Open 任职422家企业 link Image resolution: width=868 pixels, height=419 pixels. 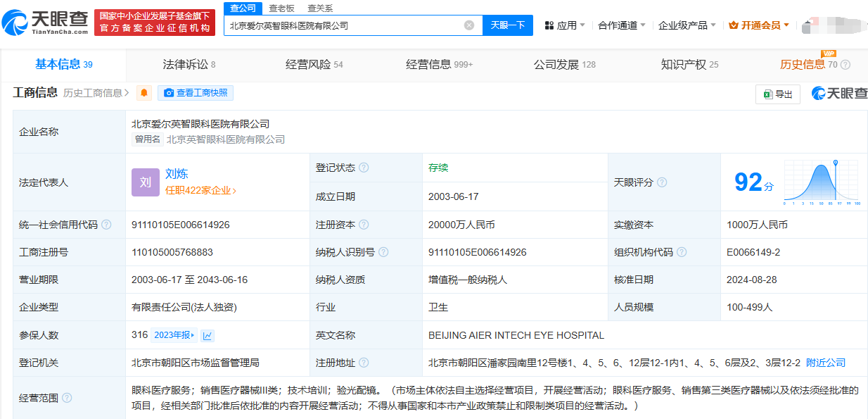(200, 190)
